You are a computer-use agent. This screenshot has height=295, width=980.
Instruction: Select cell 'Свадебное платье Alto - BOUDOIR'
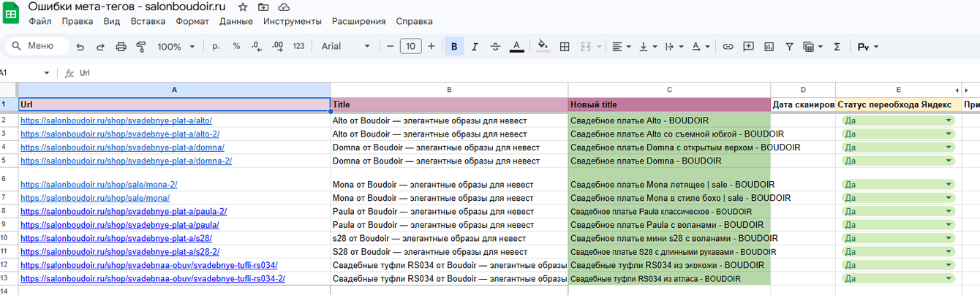[669, 121]
